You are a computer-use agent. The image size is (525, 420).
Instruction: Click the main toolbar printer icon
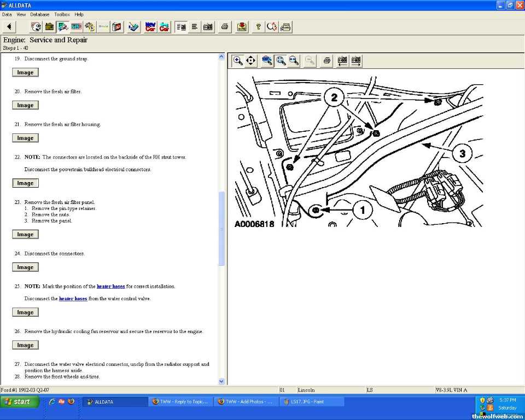(224, 27)
